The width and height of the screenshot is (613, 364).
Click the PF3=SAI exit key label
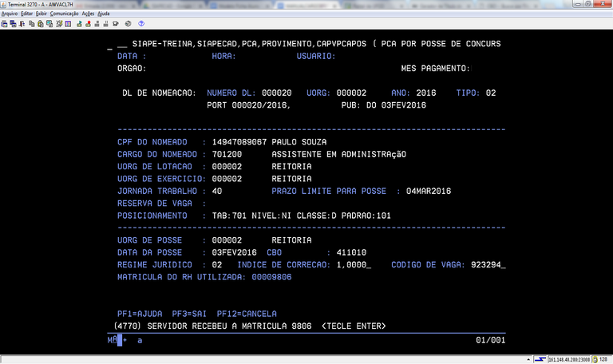point(189,314)
